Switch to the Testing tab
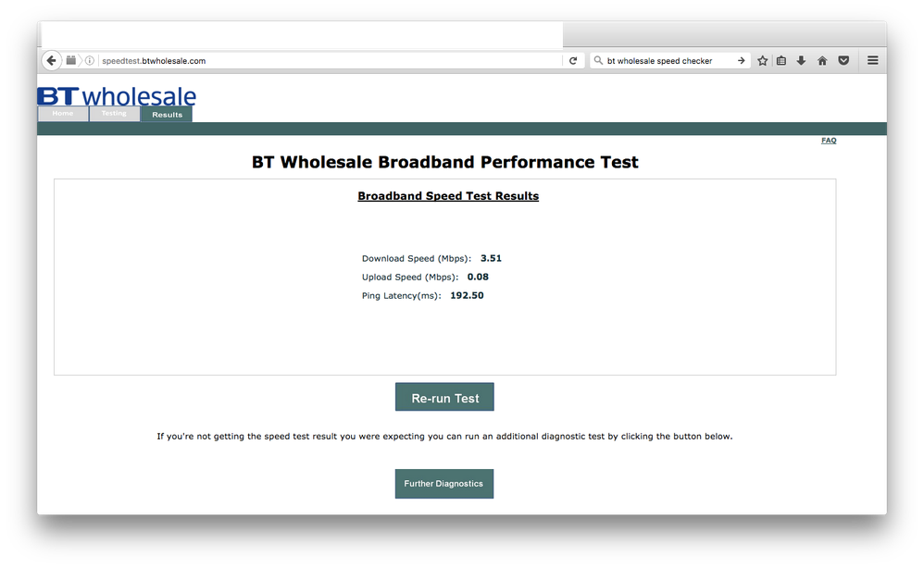Image resolution: width=924 pixels, height=568 pixels. coord(114,114)
